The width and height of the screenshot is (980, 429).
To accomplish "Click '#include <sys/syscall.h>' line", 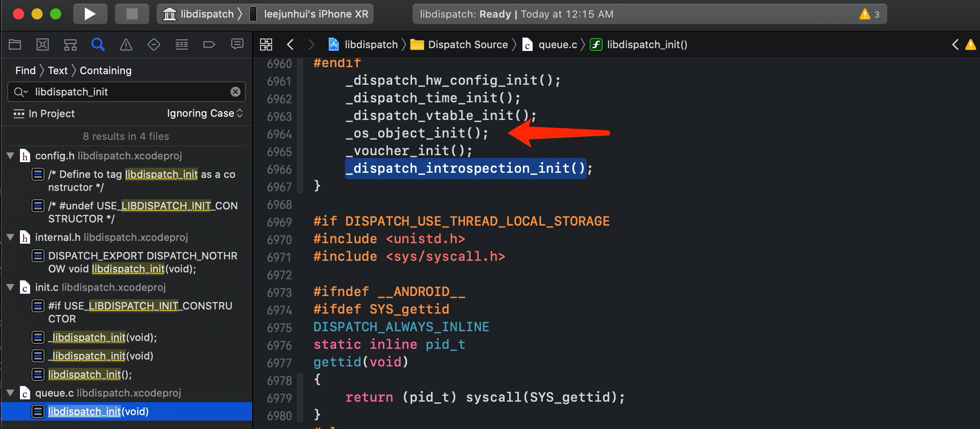I will pyautogui.click(x=409, y=257).
